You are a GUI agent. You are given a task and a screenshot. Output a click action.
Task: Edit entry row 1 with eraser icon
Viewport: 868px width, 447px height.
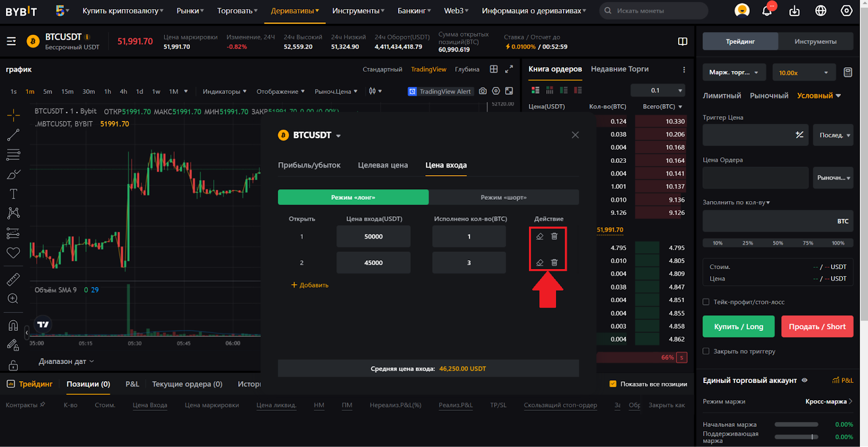(x=540, y=237)
